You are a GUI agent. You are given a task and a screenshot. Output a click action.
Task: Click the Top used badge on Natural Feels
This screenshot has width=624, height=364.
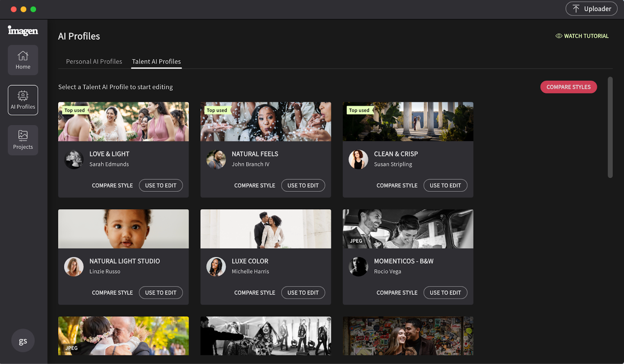coord(218,110)
